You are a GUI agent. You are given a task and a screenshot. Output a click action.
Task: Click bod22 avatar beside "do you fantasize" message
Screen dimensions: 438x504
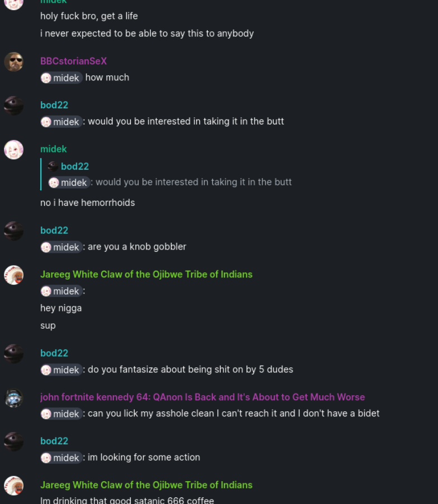click(14, 353)
